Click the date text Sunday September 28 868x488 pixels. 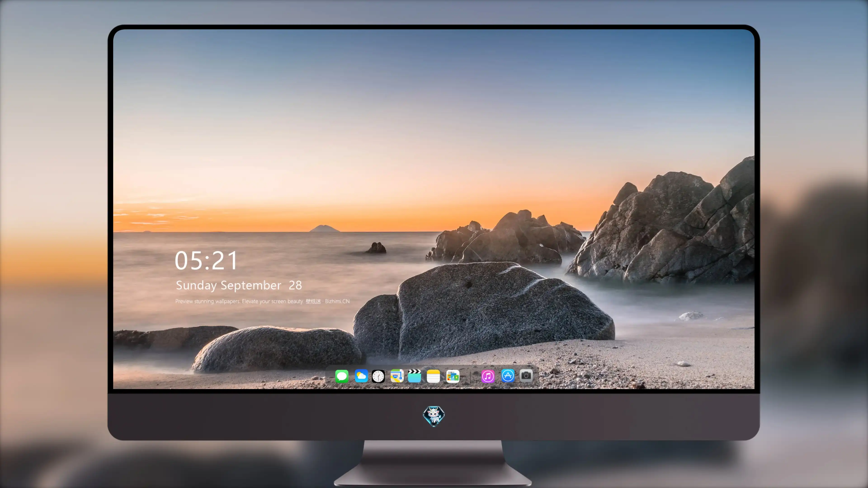(x=239, y=285)
